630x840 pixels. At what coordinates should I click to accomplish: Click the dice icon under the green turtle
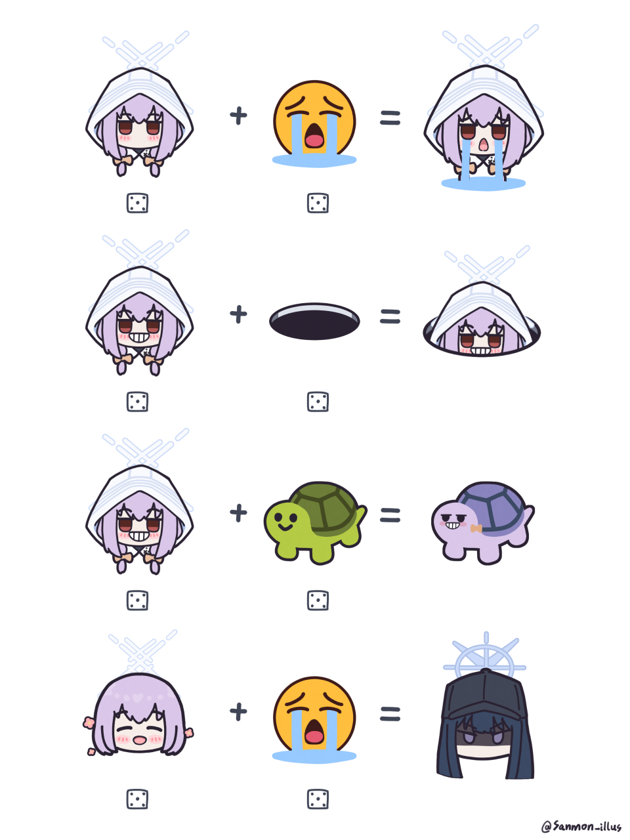(x=318, y=600)
